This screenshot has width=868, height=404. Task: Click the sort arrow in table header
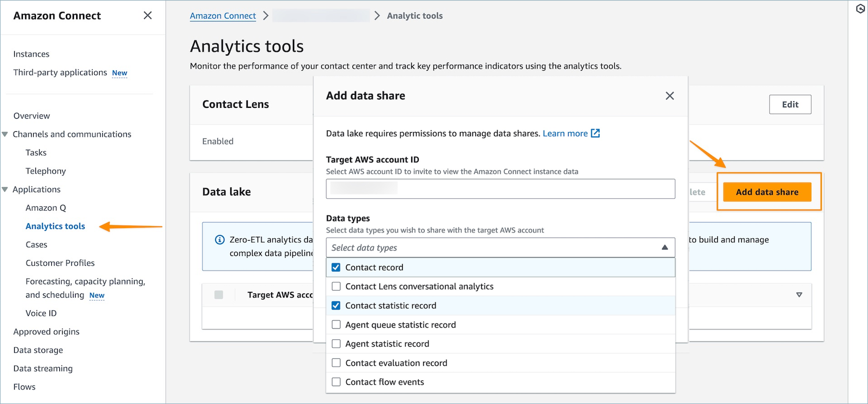tap(799, 295)
